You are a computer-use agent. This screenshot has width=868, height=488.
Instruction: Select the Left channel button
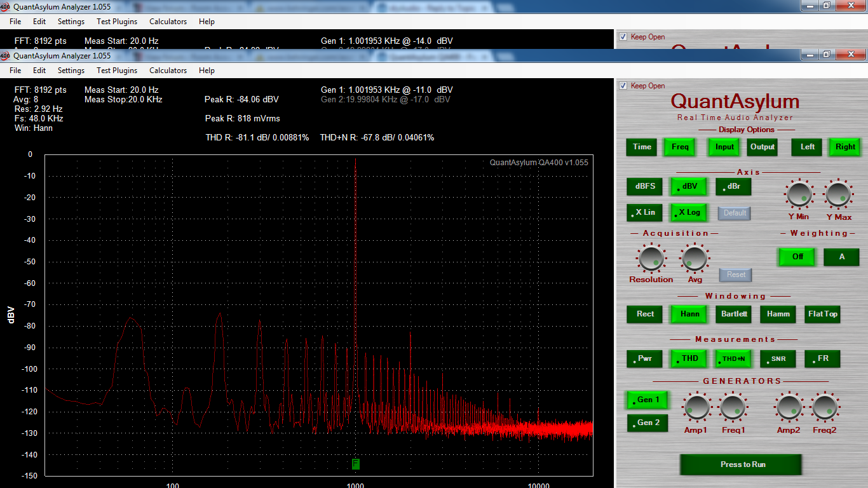tap(808, 147)
